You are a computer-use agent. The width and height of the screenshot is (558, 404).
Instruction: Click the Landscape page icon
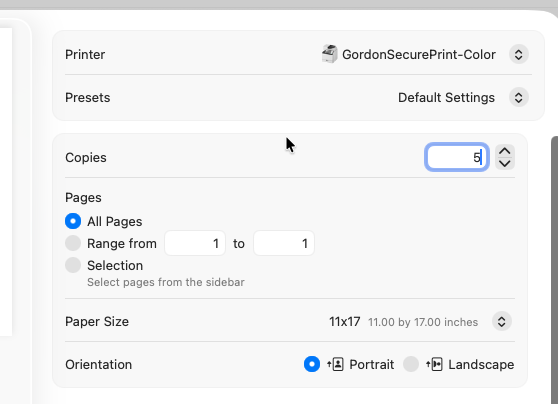pyautogui.click(x=434, y=364)
